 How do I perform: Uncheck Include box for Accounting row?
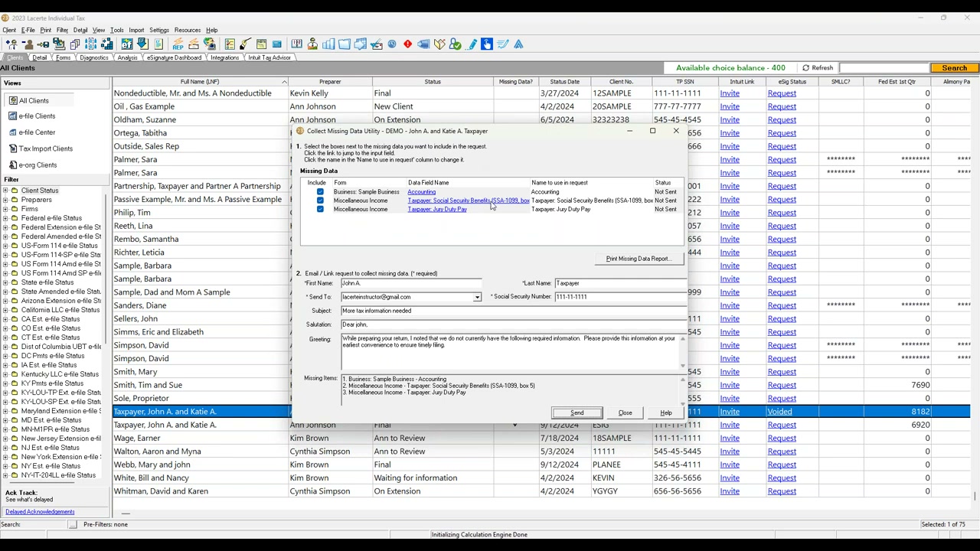[320, 191]
